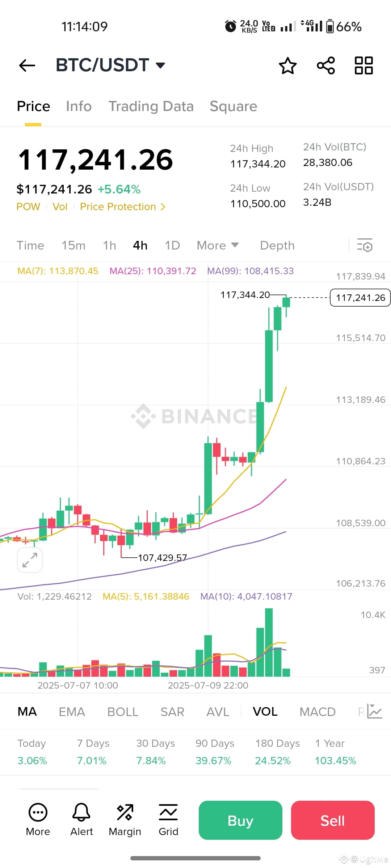391x868 pixels.
Task: Add BTC/USDT to favorites with star icon
Action: tap(288, 65)
